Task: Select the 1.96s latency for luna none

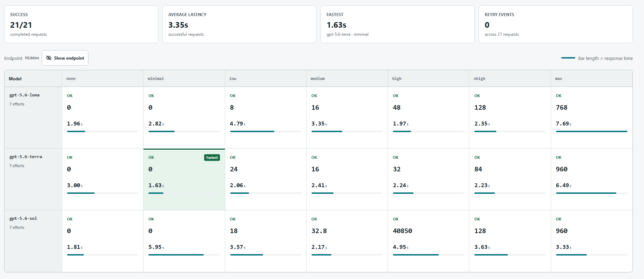Action: coord(75,124)
